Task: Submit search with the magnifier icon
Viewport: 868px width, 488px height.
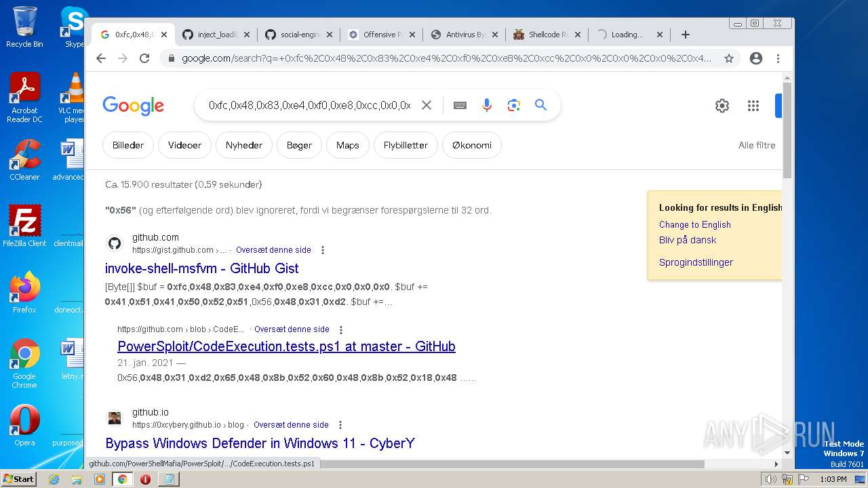Action: coord(540,105)
